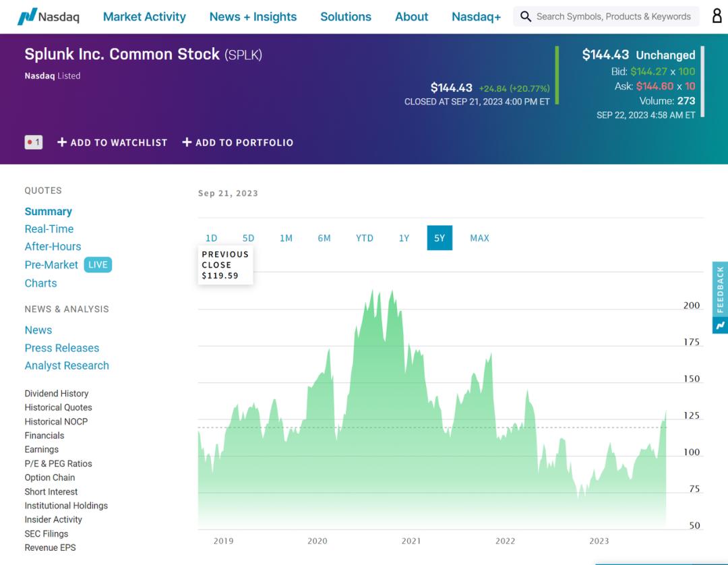
Task: Open the Feedback side tab
Action: [720, 290]
